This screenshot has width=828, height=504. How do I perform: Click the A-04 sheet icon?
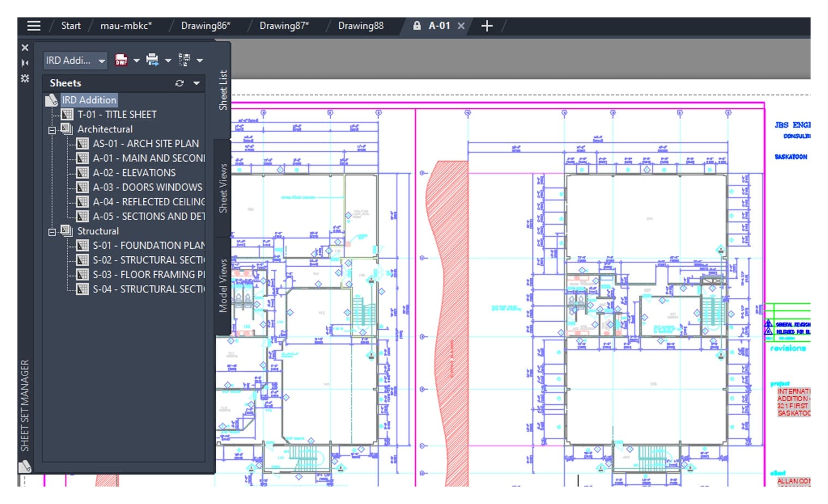(82, 202)
